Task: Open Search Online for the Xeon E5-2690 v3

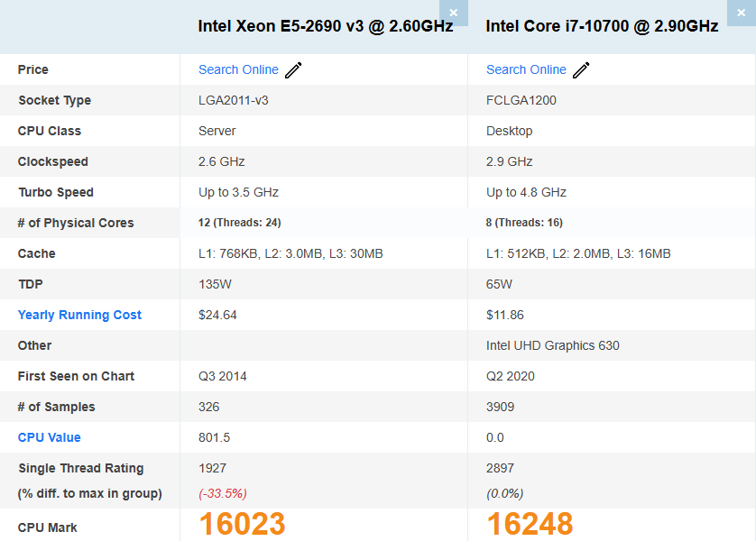Action: [x=238, y=69]
